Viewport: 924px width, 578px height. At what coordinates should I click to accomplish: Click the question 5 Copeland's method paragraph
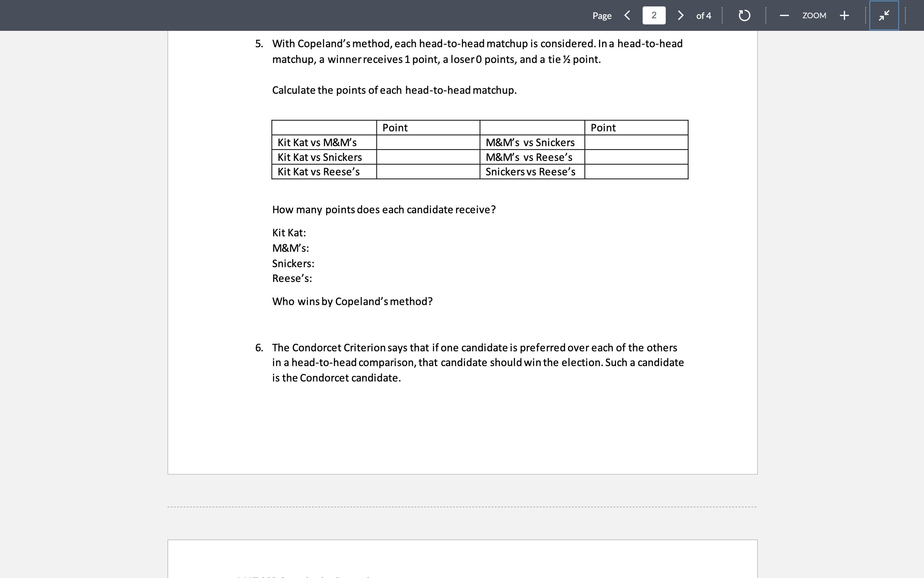coord(477,51)
